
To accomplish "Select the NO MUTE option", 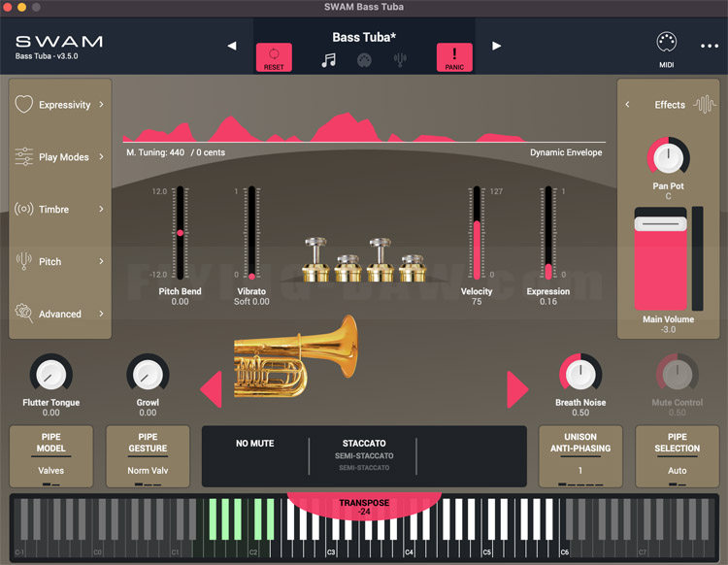I will pyautogui.click(x=255, y=444).
